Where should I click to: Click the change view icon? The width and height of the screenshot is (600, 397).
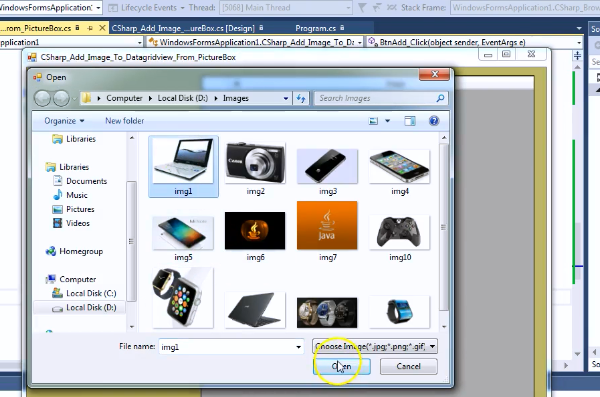pos(373,121)
